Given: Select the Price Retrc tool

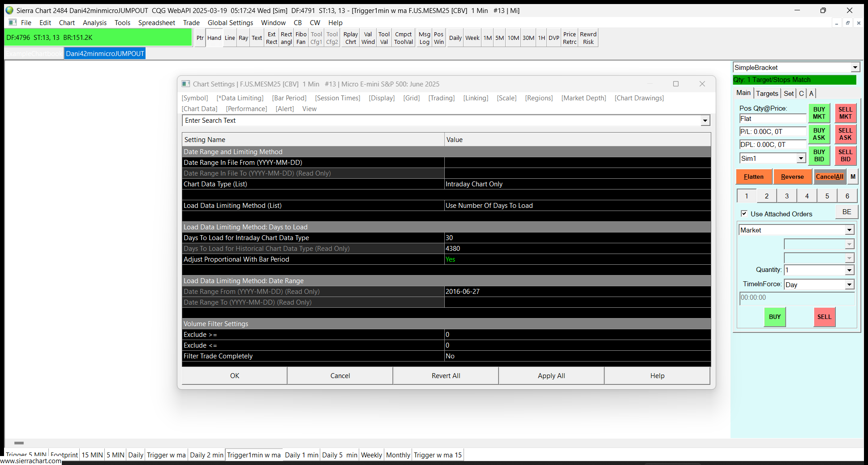Looking at the screenshot, I should pyautogui.click(x=570, y=38).
